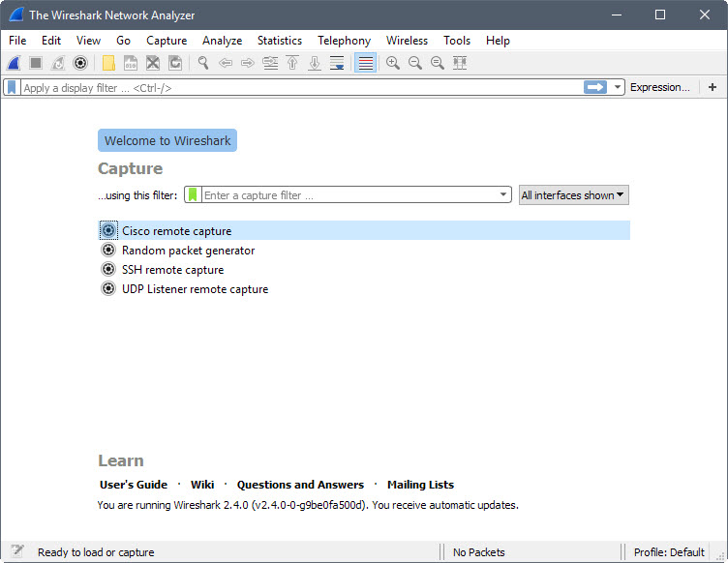The height and width of the screenshot is (563, 728).
Task: Click display filter bookmark icon
Action: pyautogui.click(x=12, y=87)
